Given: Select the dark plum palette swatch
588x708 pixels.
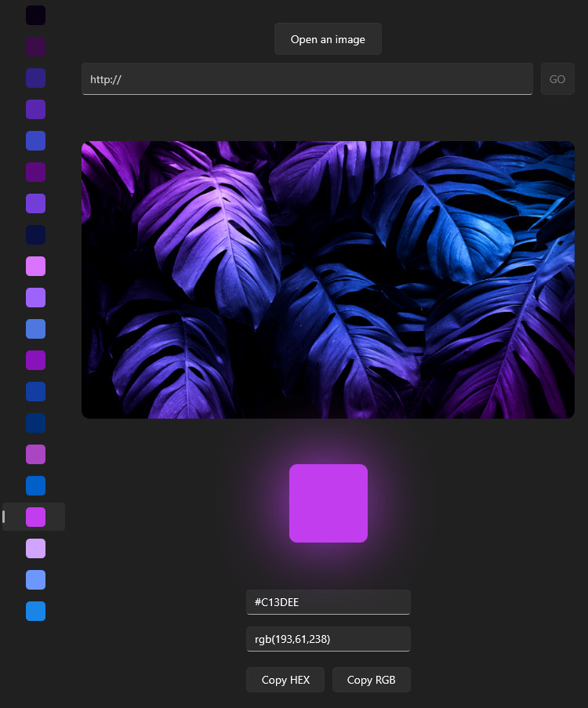Looking at the screenshot, I should tap(36, 46).
